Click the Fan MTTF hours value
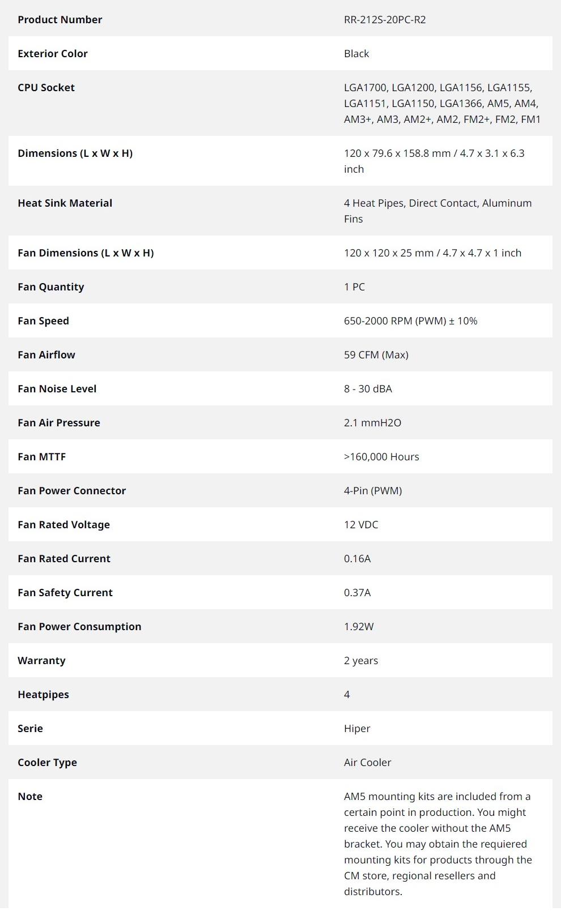 coord(381,457)
